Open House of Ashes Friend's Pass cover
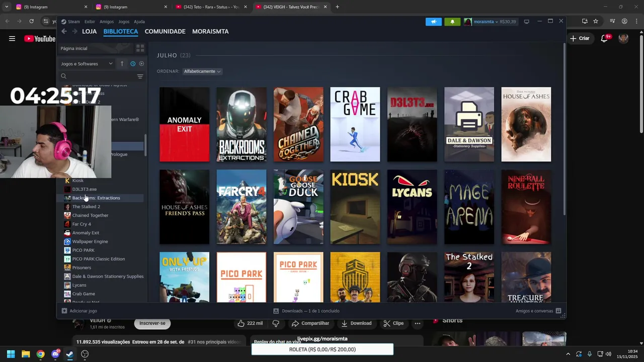 [185, 207]
